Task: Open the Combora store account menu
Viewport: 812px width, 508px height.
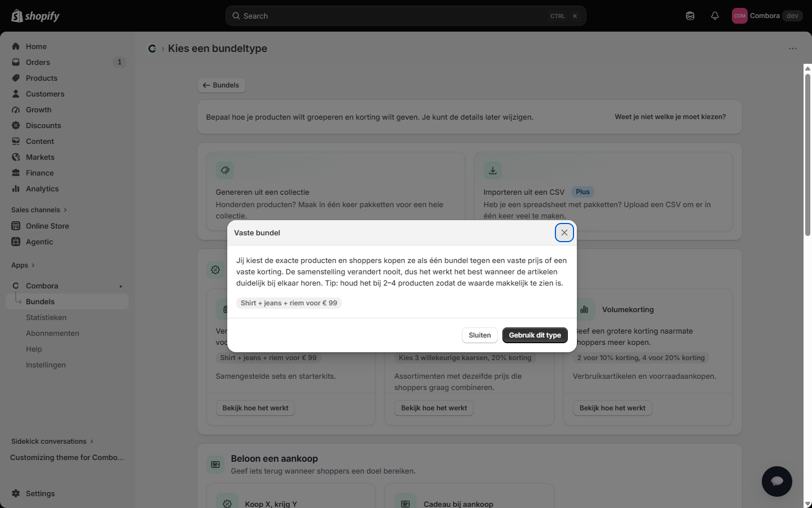Action: pos(767,16)
